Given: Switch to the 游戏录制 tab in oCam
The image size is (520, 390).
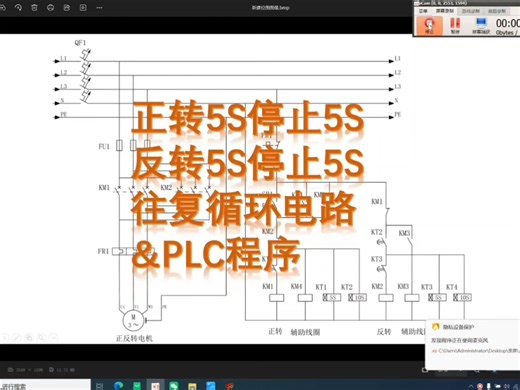Looking at the screenshot, I should 471,11.
